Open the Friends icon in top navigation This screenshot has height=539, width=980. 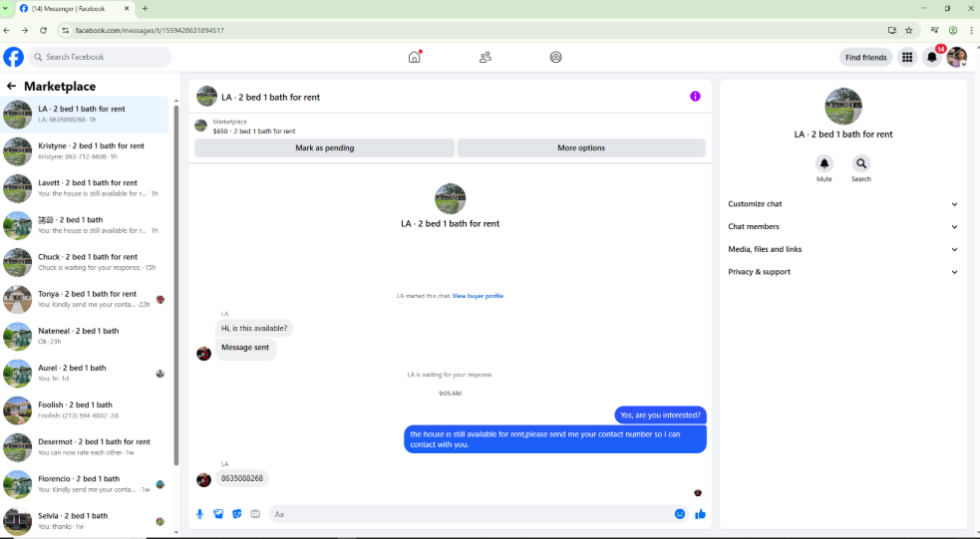tap(485, 57)
